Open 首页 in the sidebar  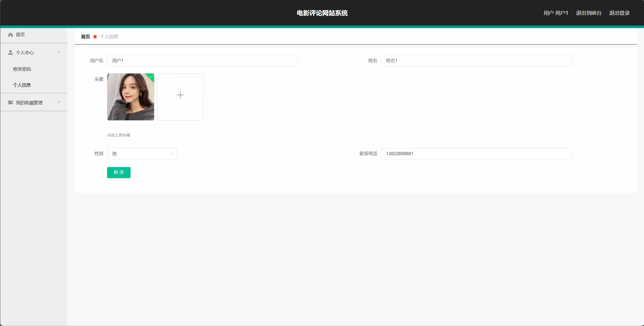[20, 35]
